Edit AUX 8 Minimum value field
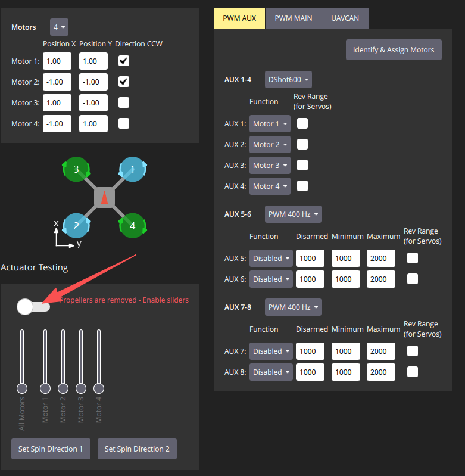Screen dimensions: 465x476 (346, 372)
